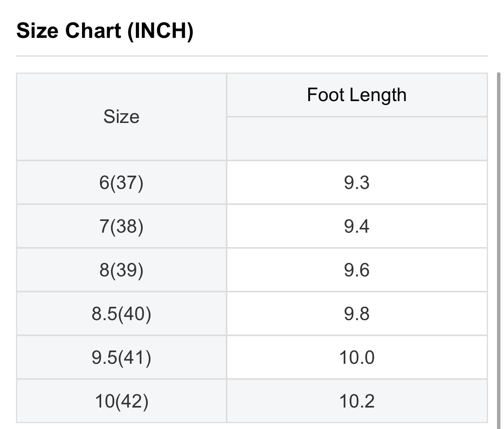
Task: Click the word "Size" in the bold title
Action: (38, 30)
